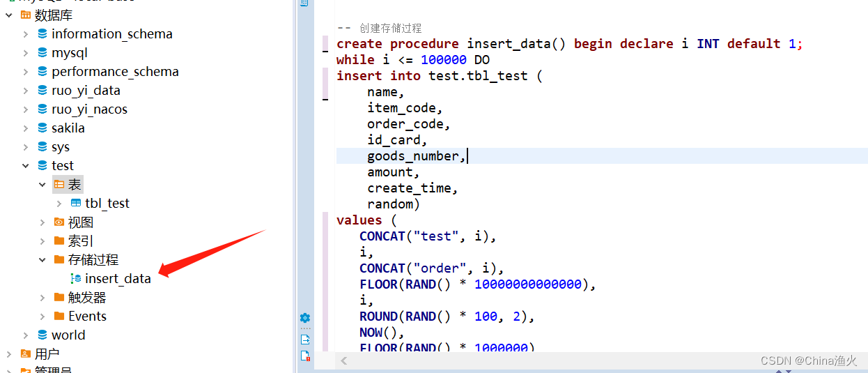This screenshot has height=373, width=868.
Task: Collapse the 数据库 tree node
Action: (9, 15)
